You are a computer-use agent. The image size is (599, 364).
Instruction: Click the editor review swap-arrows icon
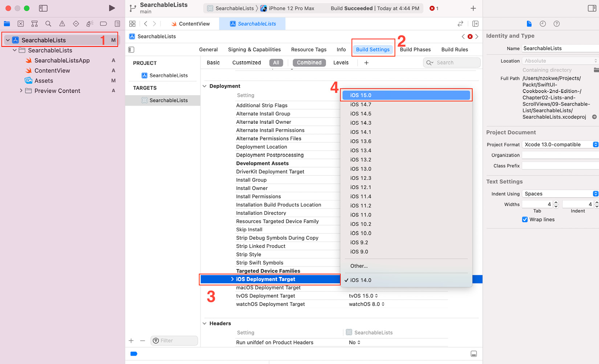460,24
